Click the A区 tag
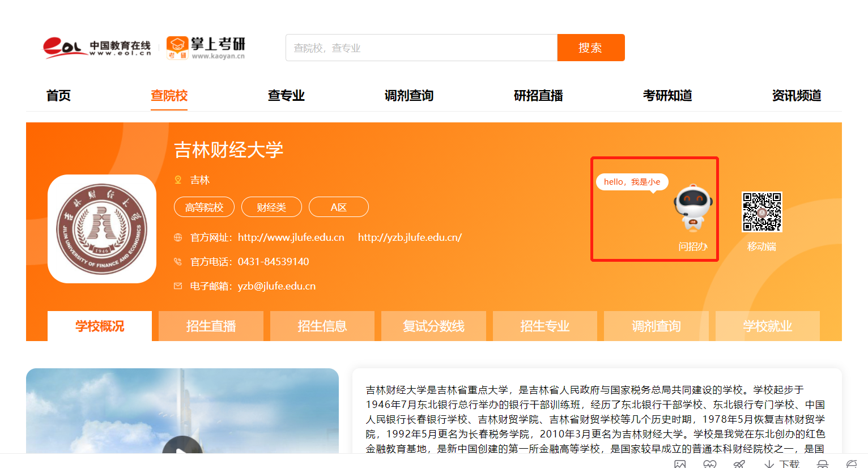This screenshot has width=868, height=468. coord(339,207)
